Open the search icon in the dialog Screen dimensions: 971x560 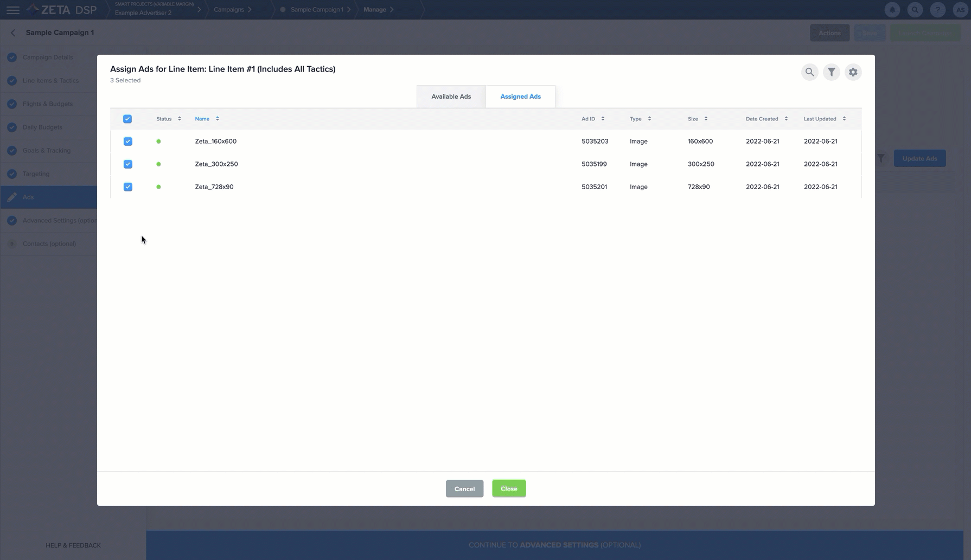809,72
